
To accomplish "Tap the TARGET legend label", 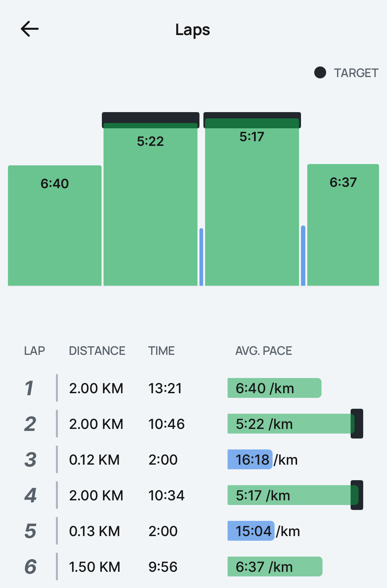I will [x=356, y=73].
